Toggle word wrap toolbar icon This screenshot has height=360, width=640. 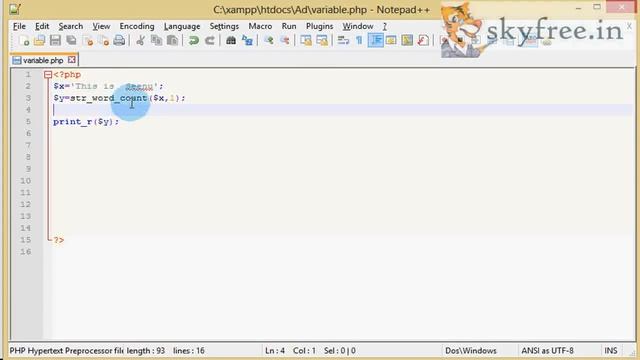(343, 40)
